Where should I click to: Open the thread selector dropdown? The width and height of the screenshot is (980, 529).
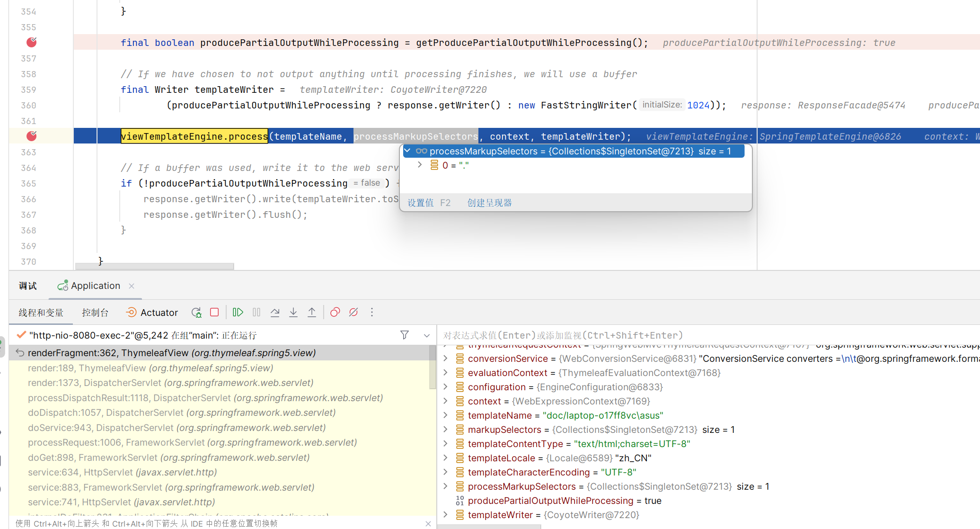coord(427,335)
